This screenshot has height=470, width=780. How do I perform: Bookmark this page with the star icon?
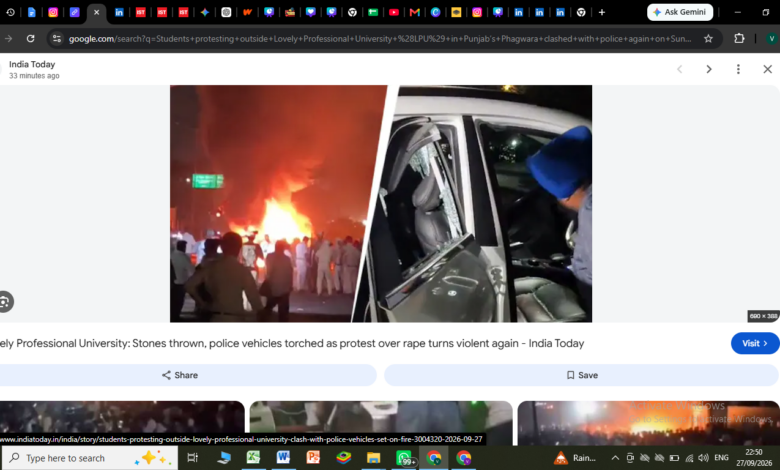(708, 38)
